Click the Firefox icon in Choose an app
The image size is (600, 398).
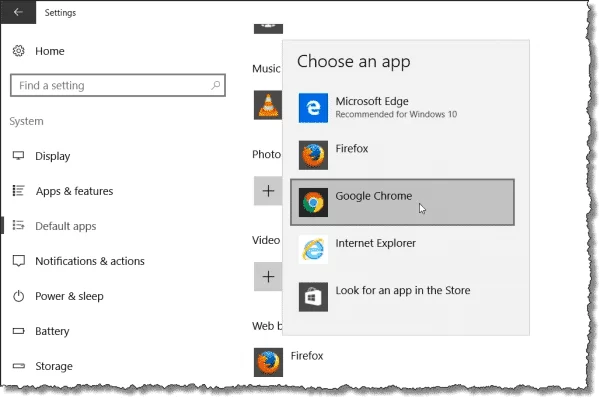[313, 155]
